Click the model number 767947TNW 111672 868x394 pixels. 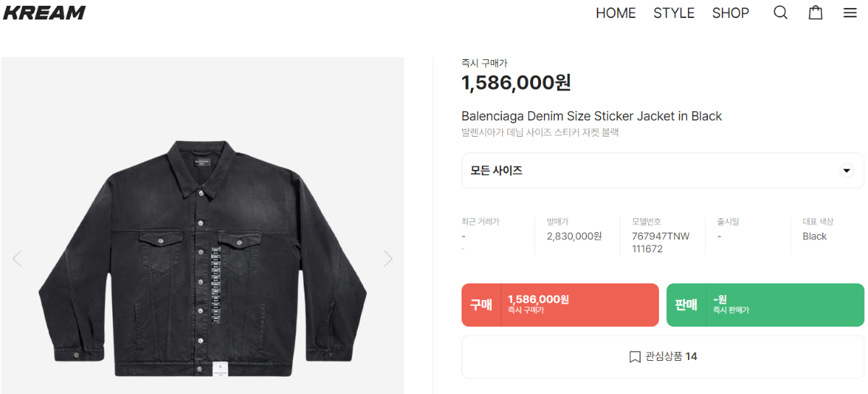click(660, 242)
